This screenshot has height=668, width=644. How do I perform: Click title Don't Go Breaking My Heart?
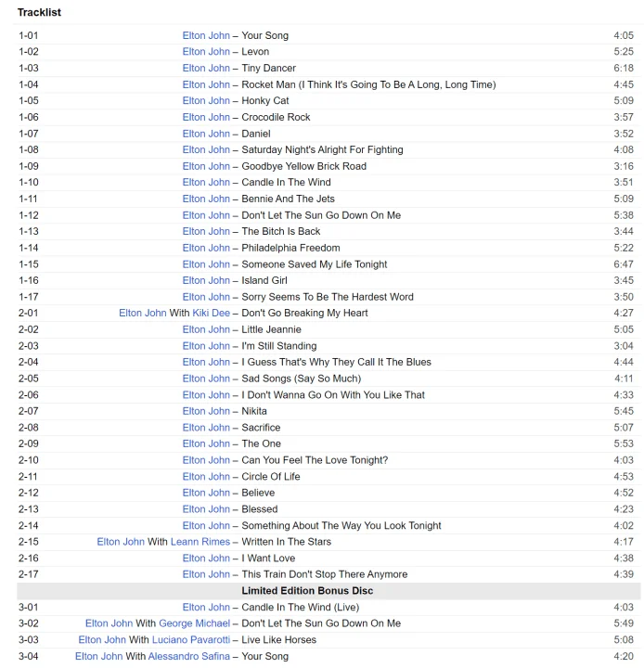304,313
